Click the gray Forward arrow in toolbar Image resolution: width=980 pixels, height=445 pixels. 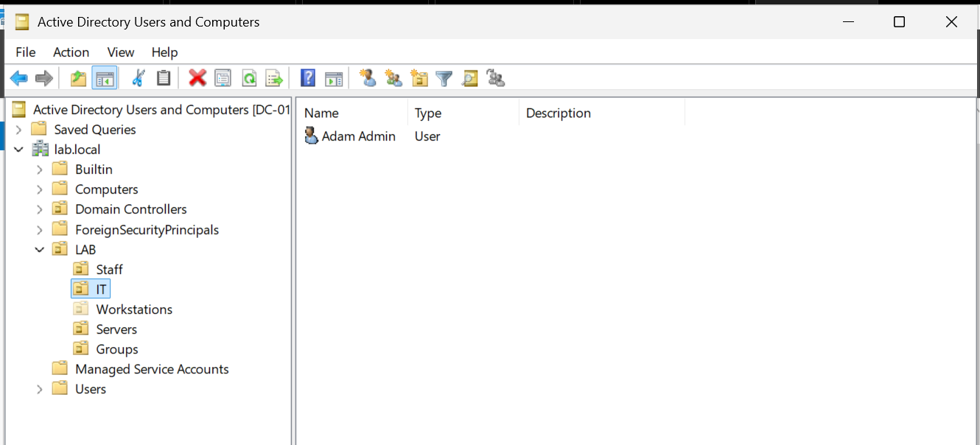click(44, 78)
